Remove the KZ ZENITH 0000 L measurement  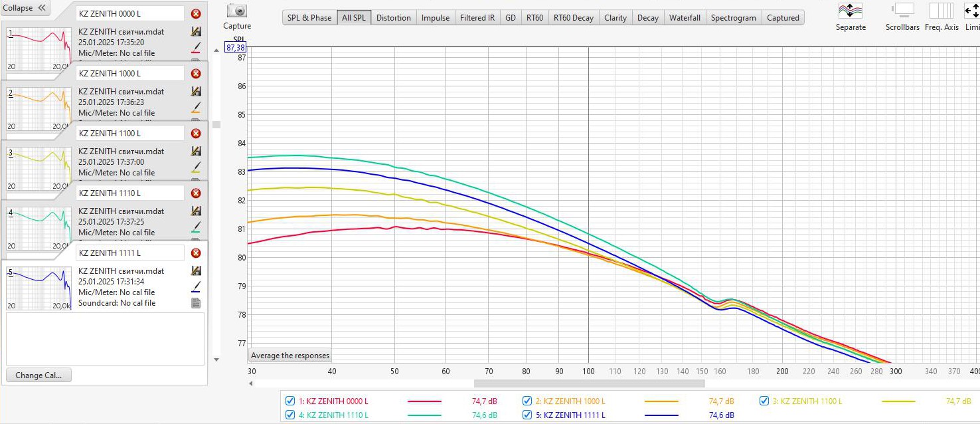point(196,14)
